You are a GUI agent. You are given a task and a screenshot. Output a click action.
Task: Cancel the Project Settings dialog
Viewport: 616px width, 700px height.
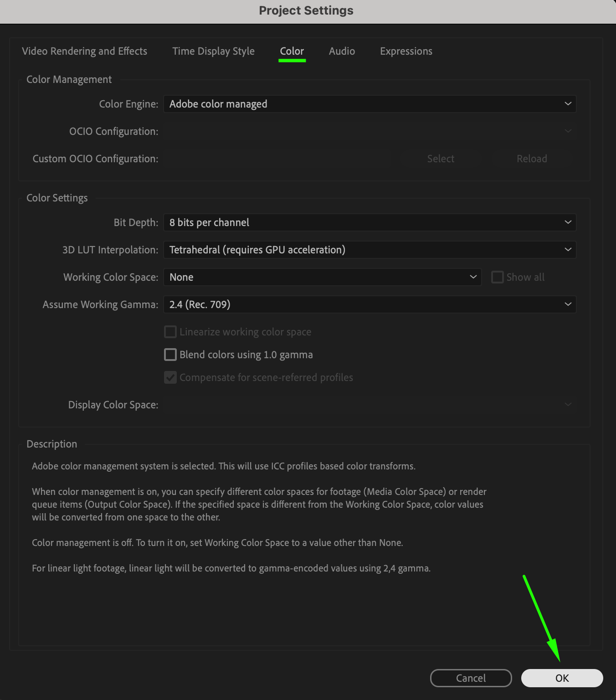pos(471,678)
